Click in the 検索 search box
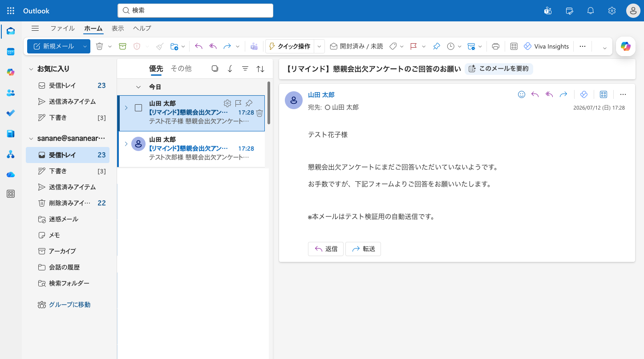 pos(195,10)
